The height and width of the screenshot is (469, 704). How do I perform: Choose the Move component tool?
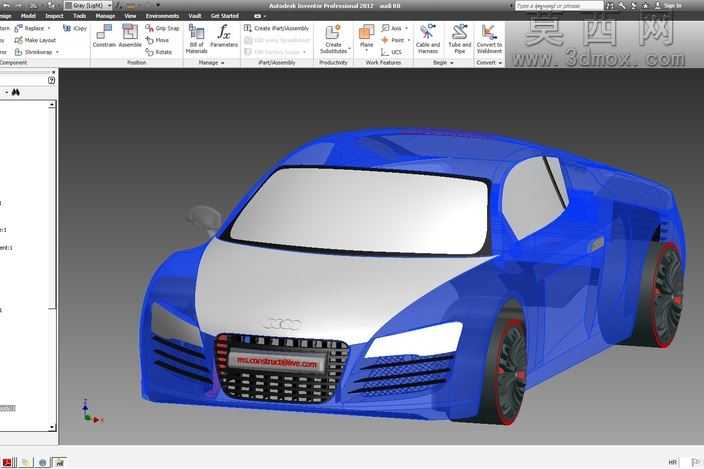tap(157, 40)
